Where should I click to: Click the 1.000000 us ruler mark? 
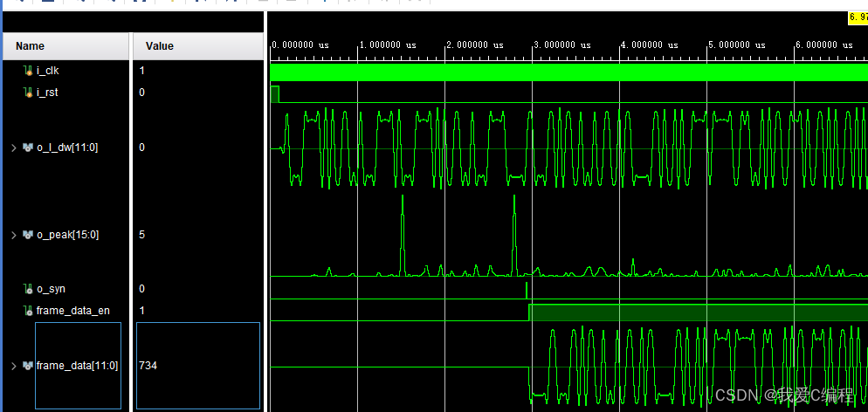pyautogui.click(x=388, y=45)
